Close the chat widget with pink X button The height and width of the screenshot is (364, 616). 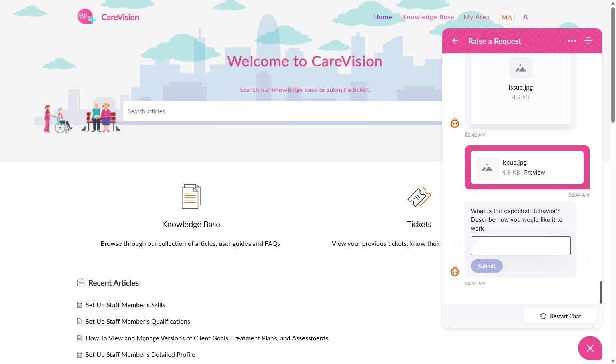(590, 348)
